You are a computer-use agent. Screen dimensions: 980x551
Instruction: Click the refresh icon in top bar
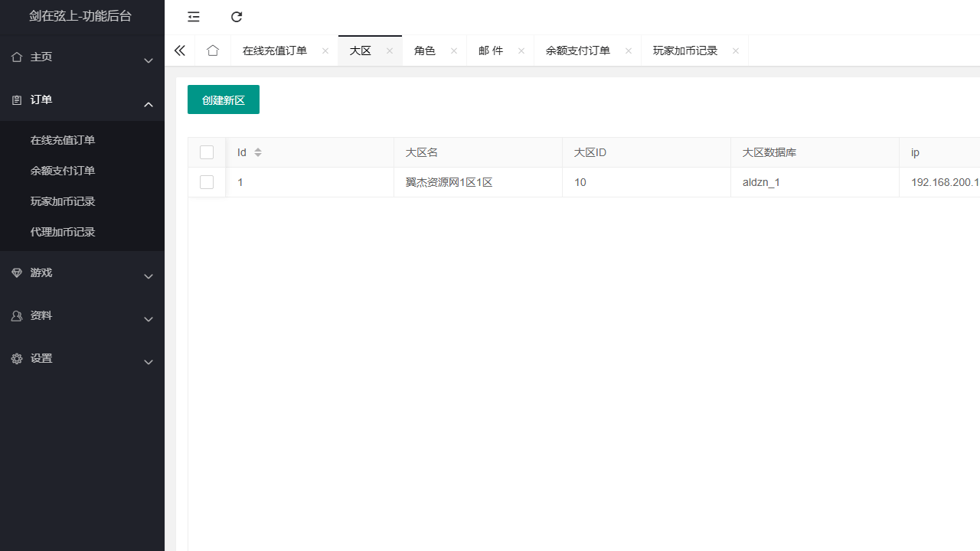coord(237,17)
